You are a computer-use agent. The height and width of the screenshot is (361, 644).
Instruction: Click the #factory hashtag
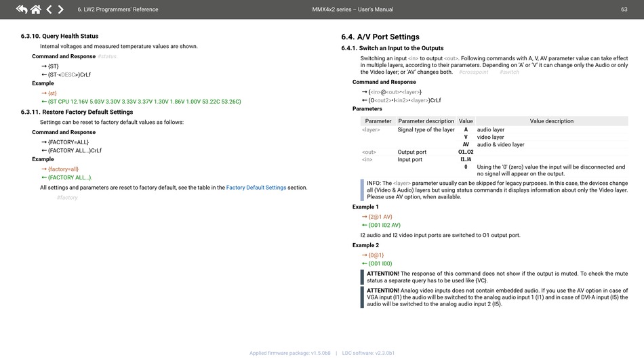[x=67, y=198]
